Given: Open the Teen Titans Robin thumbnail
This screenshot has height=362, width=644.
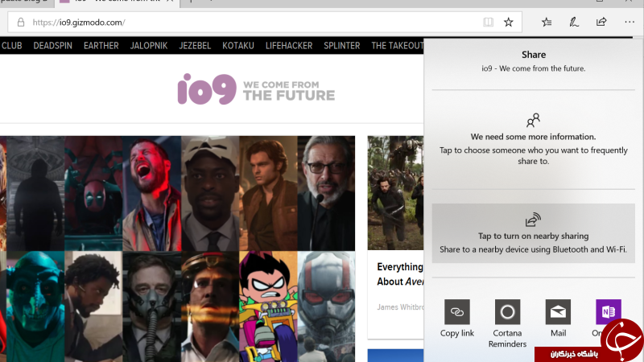Looking at the screenshot, I should click(x=268, y=306).
